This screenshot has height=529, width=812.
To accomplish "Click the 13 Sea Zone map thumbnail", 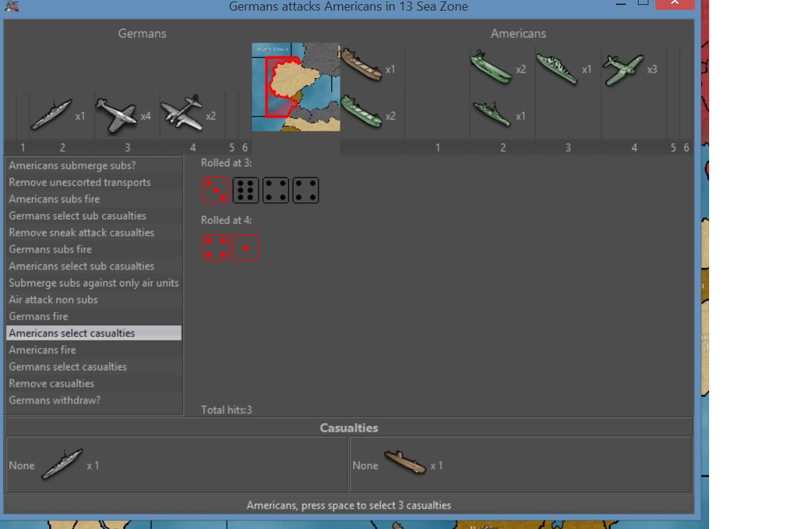I will pos(296,87).
